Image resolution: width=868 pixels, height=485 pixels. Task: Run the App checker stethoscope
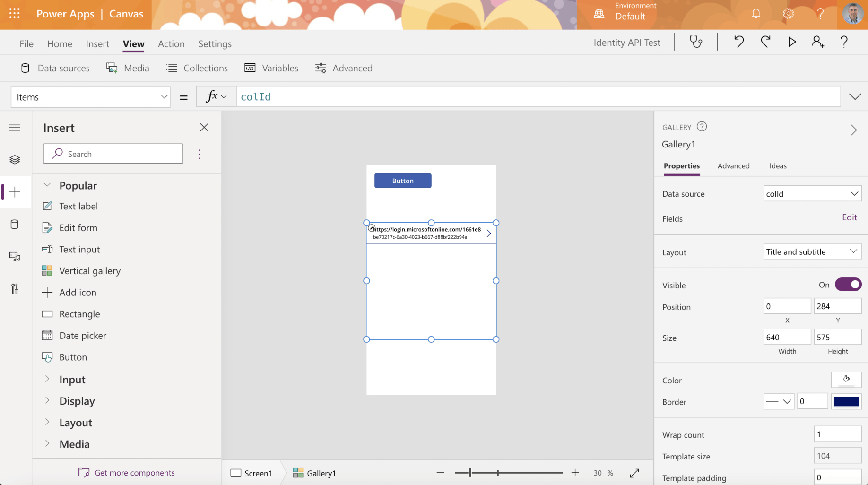[696, 42]
